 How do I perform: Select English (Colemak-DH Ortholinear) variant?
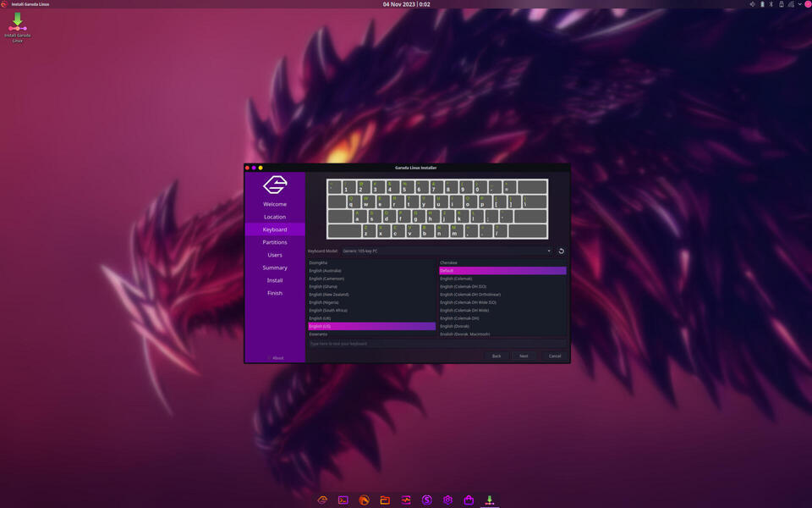tap(502, 295)
